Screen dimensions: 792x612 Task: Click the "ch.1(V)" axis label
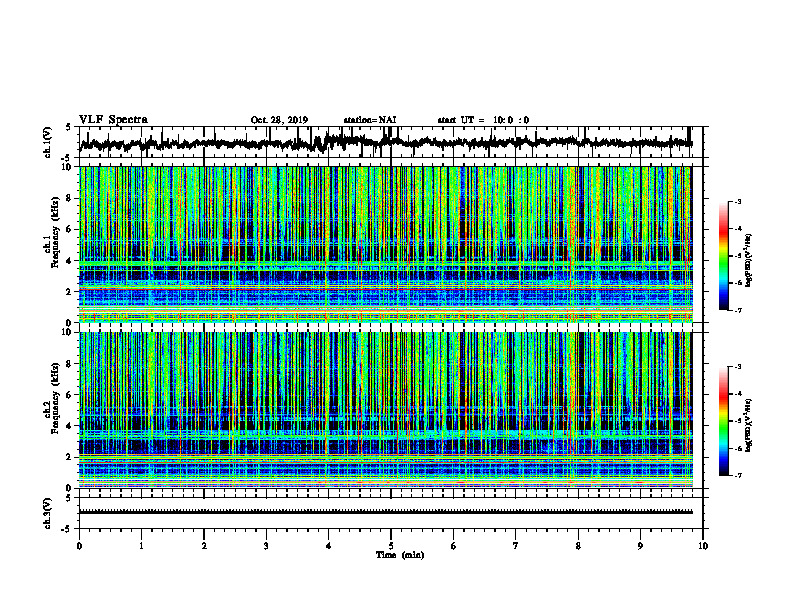point(48,142)
